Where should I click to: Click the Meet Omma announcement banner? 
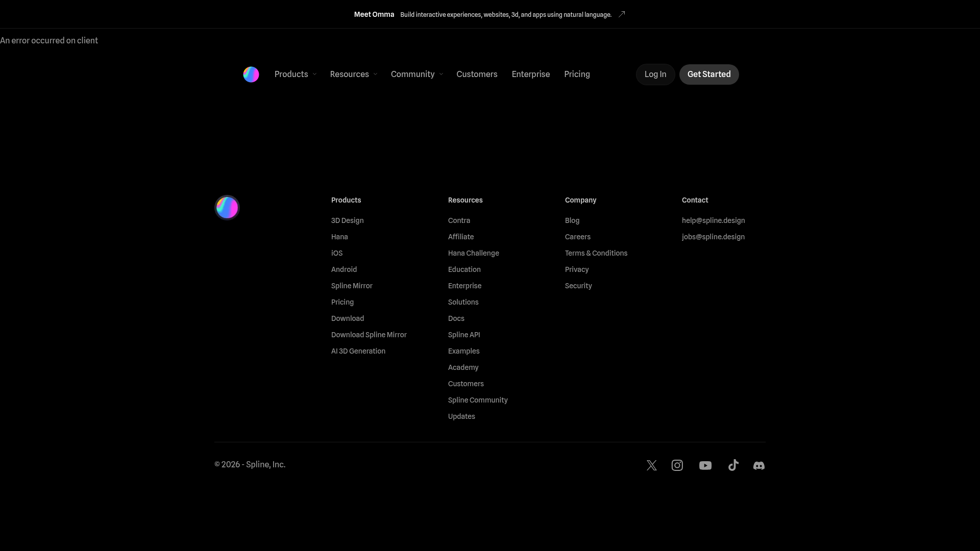point(374,14)
